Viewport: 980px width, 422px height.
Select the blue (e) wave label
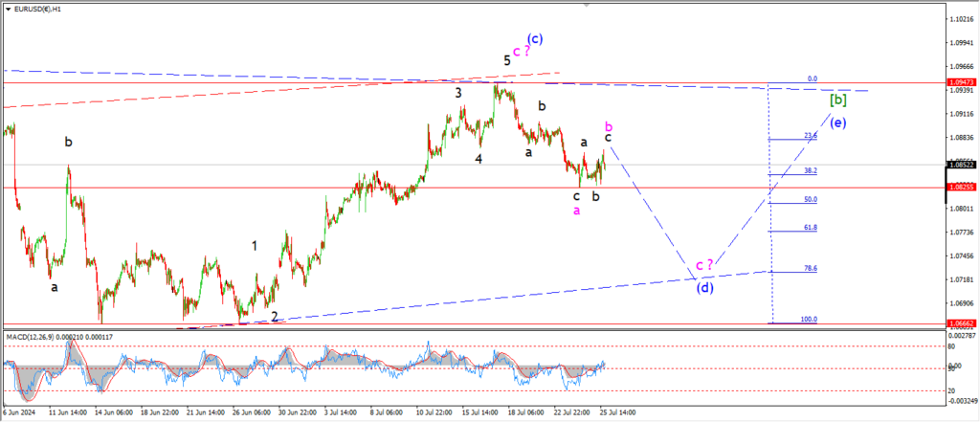click(837, 122)
